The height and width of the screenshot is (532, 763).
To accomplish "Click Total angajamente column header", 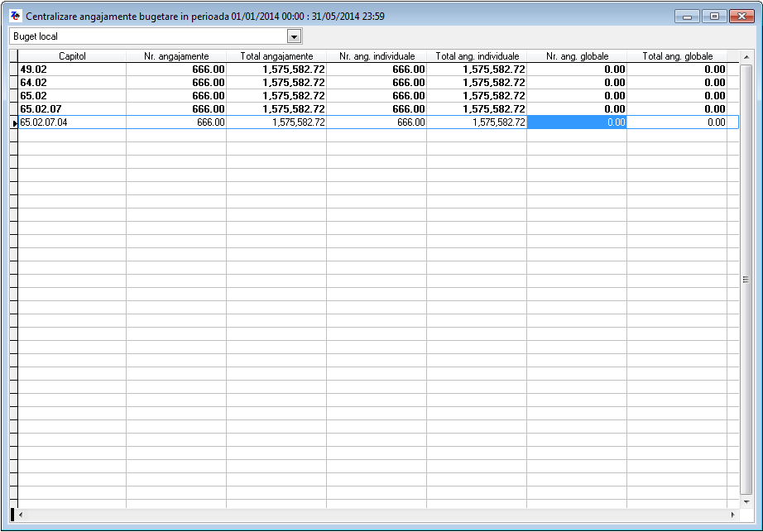I will [x=276, y=56].
